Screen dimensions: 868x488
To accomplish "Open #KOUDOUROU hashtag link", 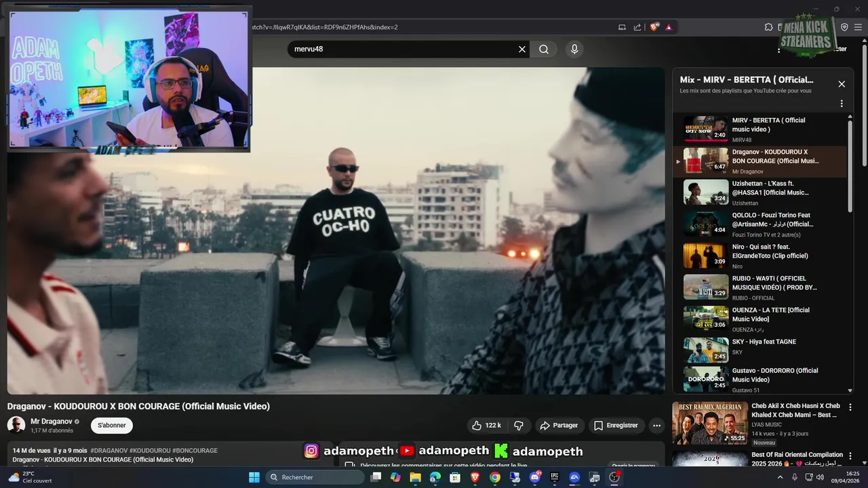I will [150, 450].
